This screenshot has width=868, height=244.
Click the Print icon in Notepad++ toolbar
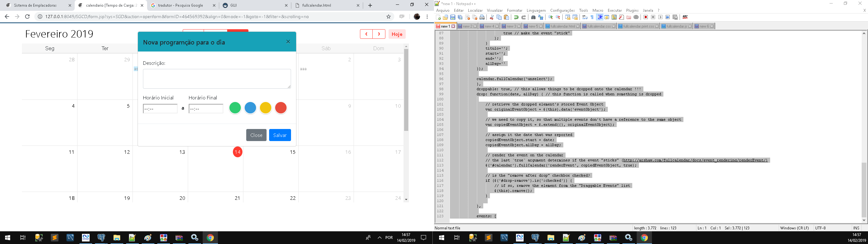482,17
